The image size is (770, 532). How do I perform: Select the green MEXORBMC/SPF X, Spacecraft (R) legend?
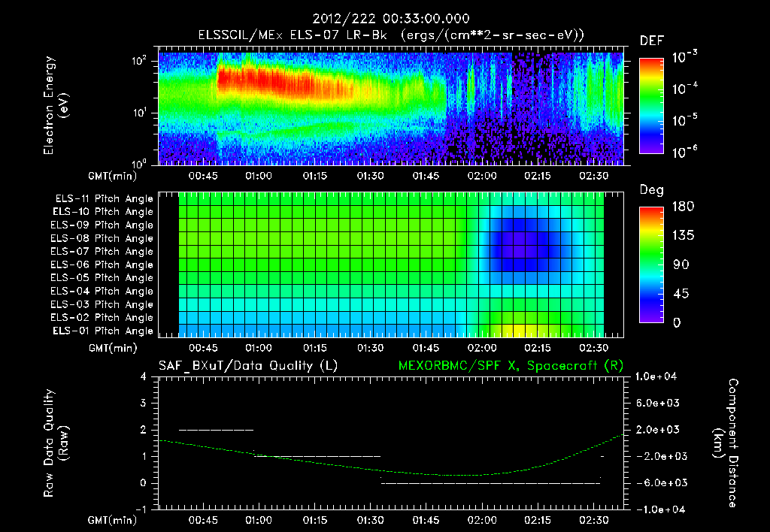[511, 366]
